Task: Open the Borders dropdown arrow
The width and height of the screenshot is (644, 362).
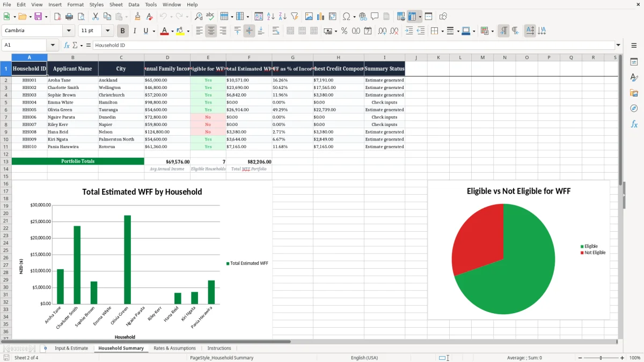Action: 444,31
